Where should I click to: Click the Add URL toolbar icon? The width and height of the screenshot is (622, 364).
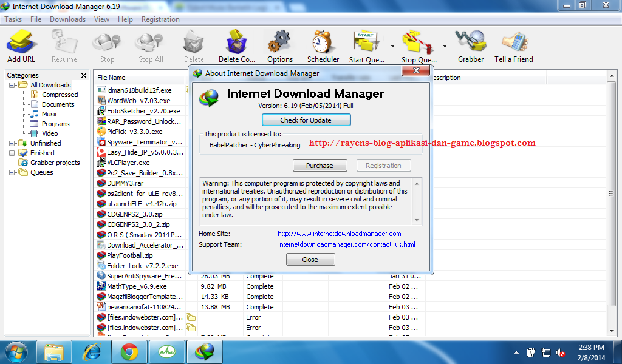(x=21, y=46)
